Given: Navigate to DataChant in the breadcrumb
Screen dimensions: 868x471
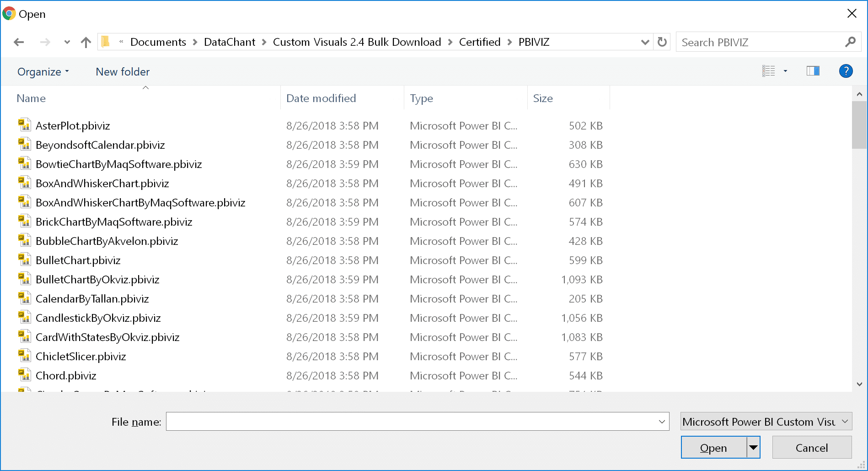Looking at the screenshot, I should coord(230,42).
